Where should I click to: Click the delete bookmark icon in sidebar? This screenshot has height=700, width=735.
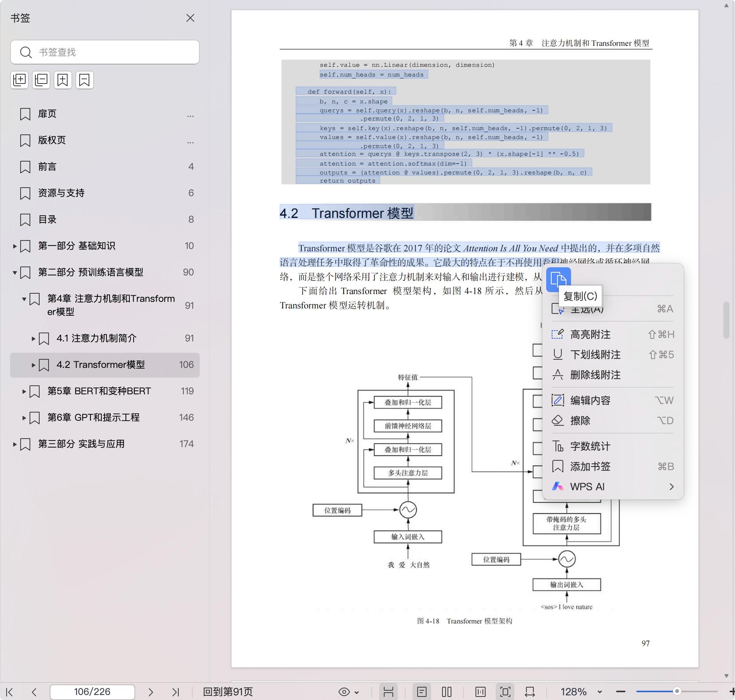[84, 80]
